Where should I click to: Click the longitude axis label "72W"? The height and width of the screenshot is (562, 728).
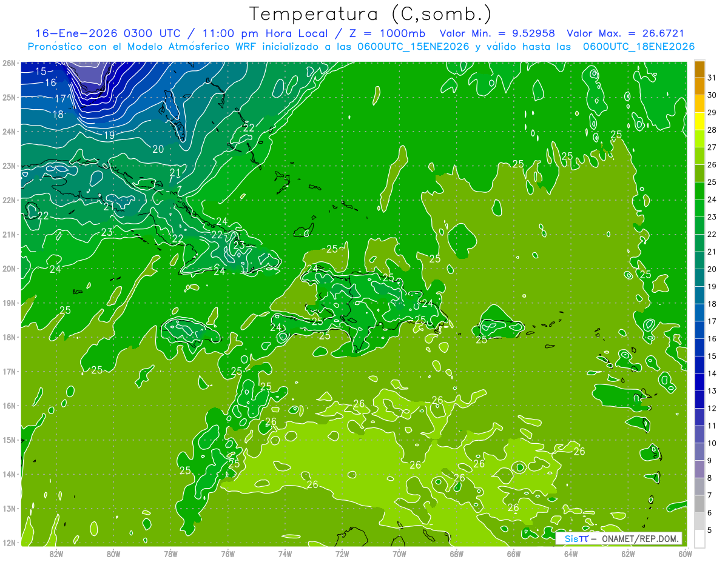(342, 554)
